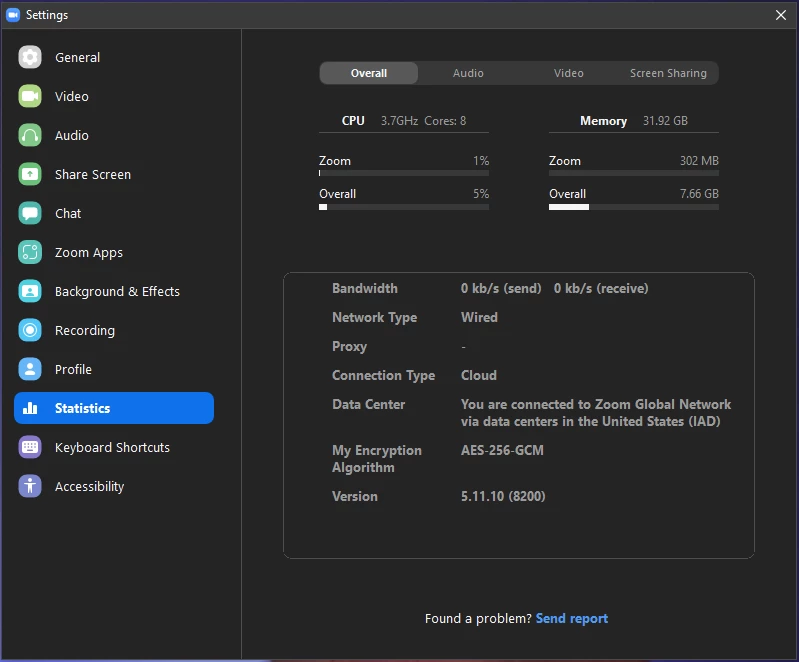This screenshot has height=662, width=799.
Task: Click the Zoom Apps icon
Action: pos(30,252)
